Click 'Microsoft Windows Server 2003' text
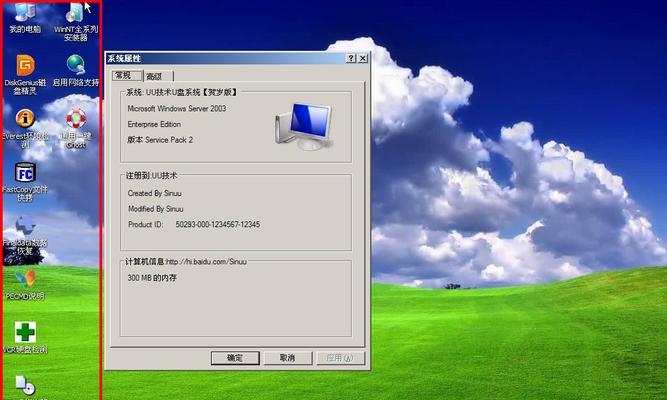The height and width of the screenshot is (400, 667). (177, 109)
